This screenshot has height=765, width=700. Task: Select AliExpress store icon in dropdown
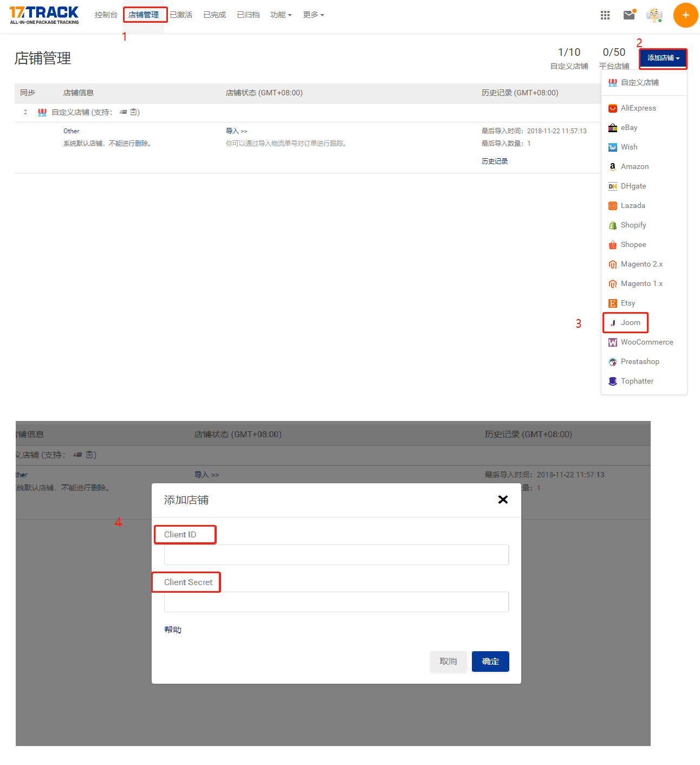pyautogui.click(x=613, y=108)
